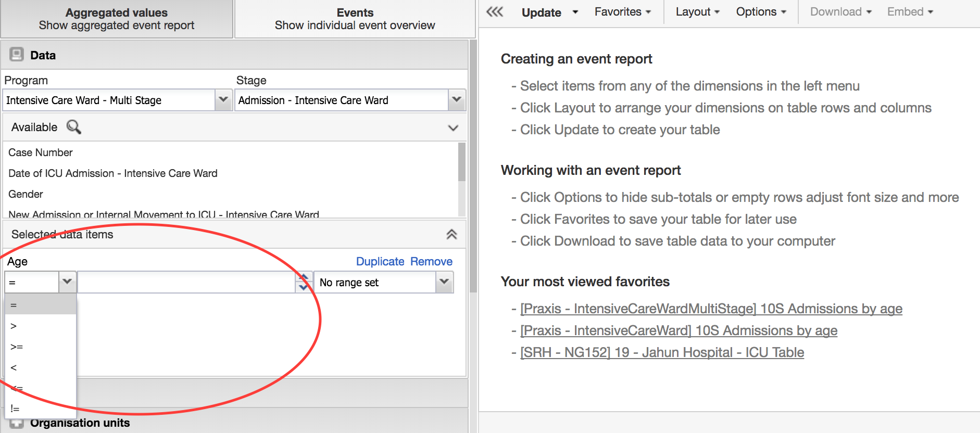The image size is (980, 433).
Task: Click the Age value stepper arrows
Action: click(304, 282)
